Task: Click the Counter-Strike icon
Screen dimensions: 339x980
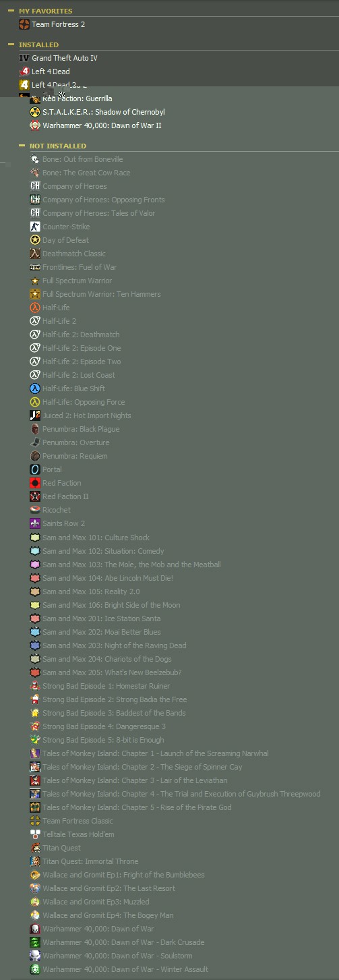Action: 35,227
